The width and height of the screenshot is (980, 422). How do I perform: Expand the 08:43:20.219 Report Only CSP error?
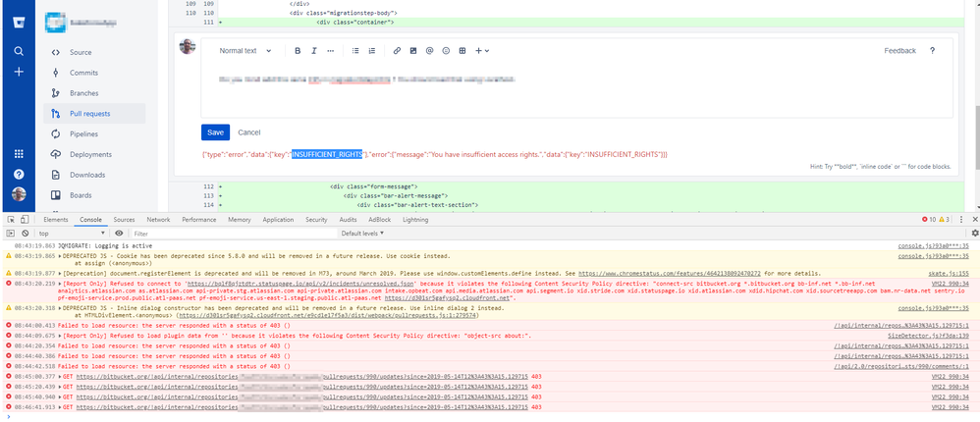click(61, 283)
